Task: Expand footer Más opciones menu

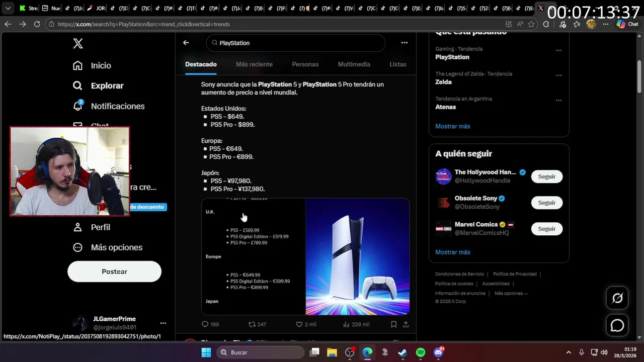Action: click(x=511, y=293)
